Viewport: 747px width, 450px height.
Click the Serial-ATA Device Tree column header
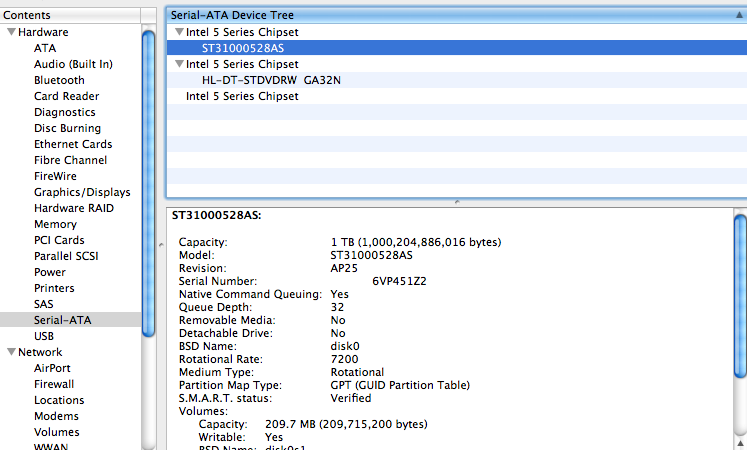coord(456,15)
